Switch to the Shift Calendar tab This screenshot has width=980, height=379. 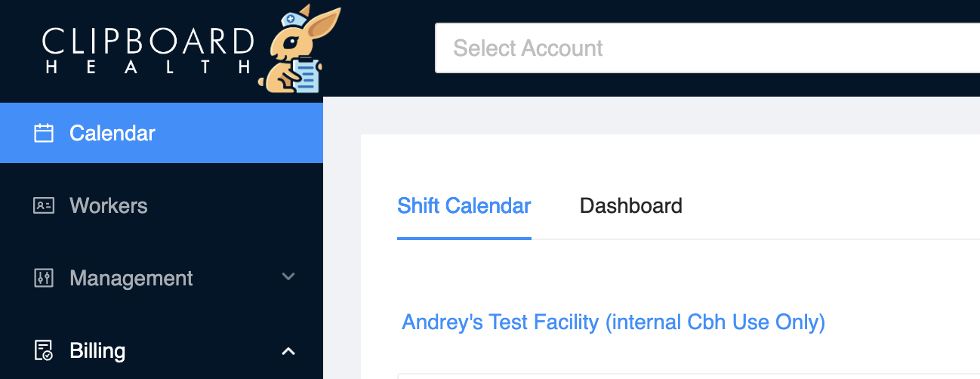tap(464, 205)
